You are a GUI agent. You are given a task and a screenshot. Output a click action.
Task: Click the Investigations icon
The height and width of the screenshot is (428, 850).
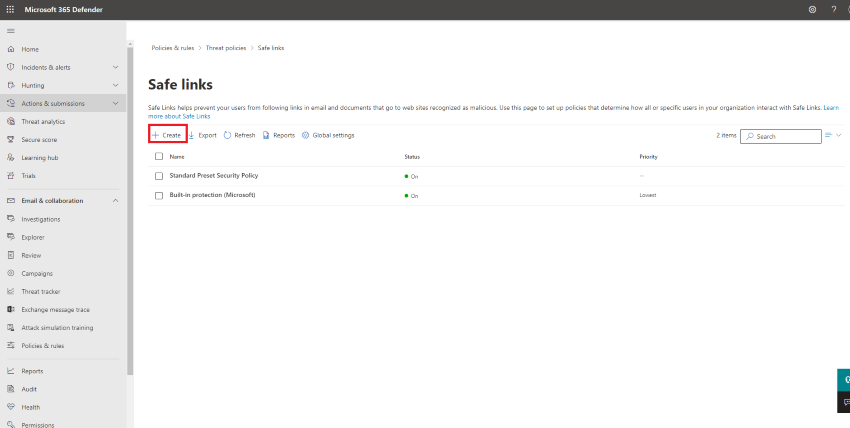(x=10, y=219)
